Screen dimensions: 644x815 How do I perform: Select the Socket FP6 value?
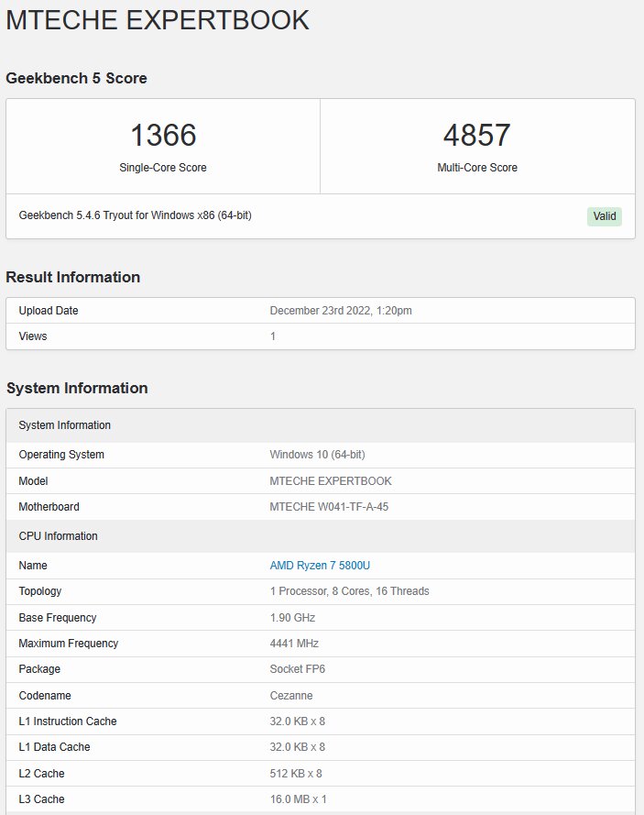coord(297,669)
